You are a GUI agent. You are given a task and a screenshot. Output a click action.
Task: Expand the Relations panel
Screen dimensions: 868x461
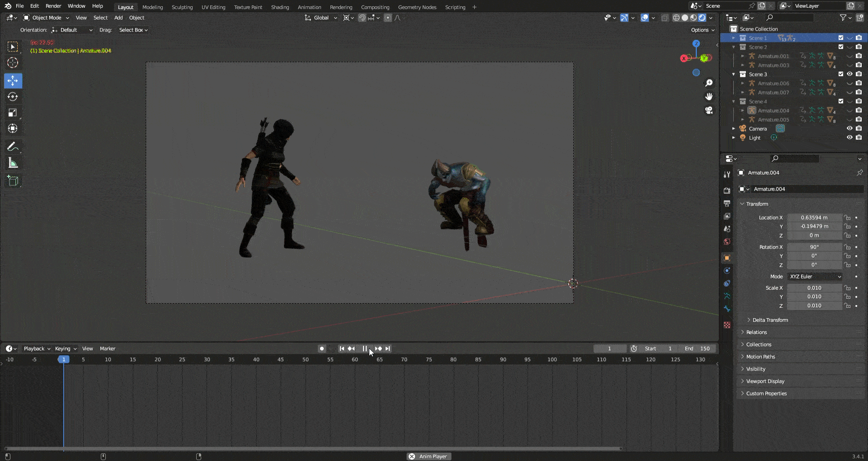(x=756, y=332)
